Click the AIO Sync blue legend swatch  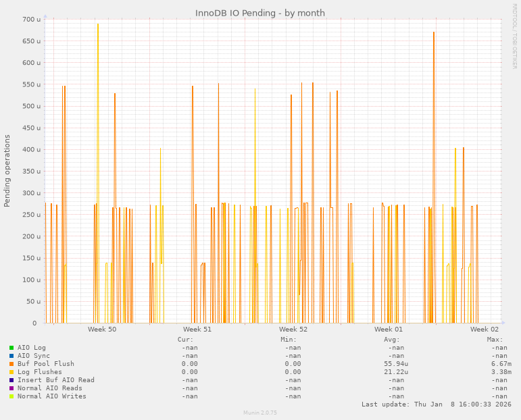coord(11,356)
